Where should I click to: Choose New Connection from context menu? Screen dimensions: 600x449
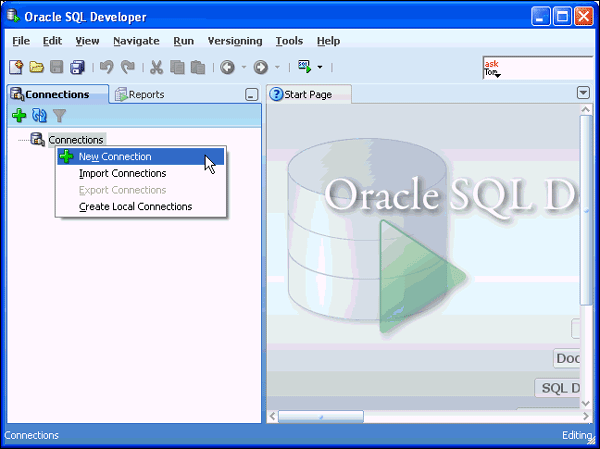[140, 157]
